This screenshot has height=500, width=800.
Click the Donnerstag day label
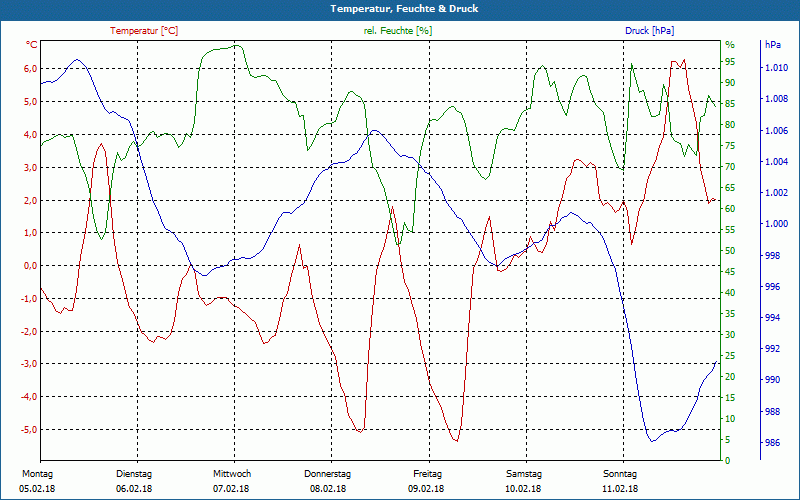328,474
